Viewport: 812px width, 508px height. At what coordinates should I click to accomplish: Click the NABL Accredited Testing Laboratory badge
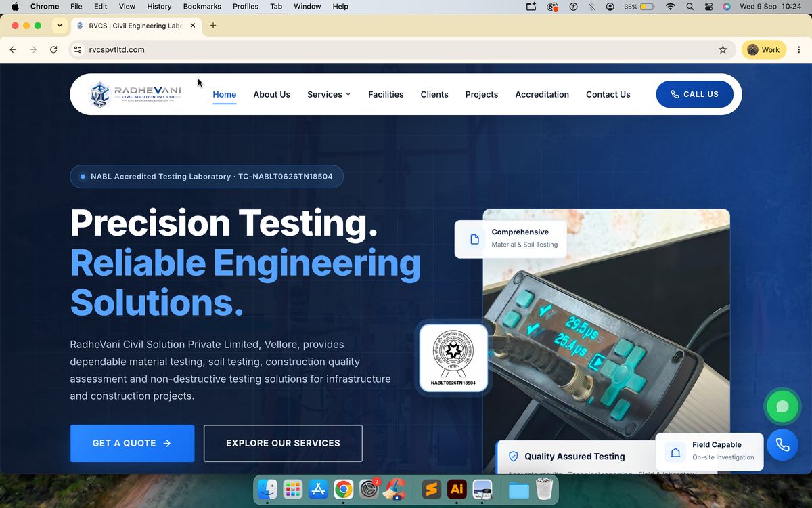(x=206, y=177)
